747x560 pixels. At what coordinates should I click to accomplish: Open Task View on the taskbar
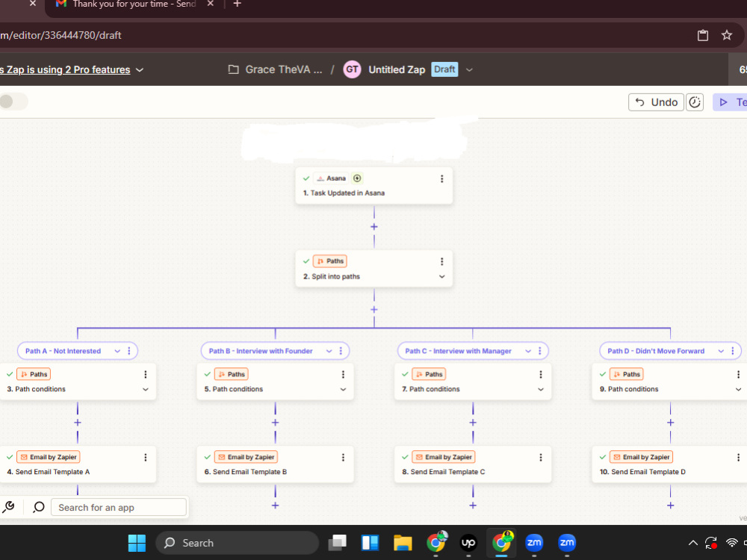(338, 543)
